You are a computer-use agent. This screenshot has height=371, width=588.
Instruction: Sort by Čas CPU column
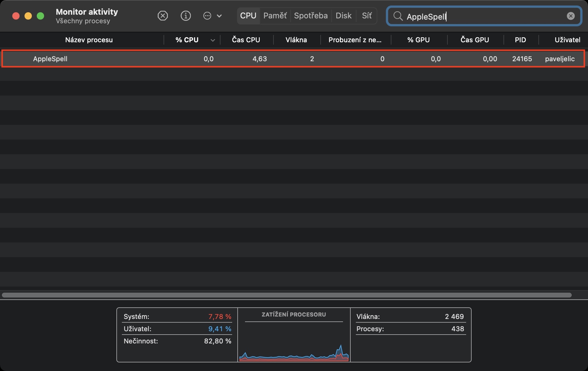pos(246,40)
